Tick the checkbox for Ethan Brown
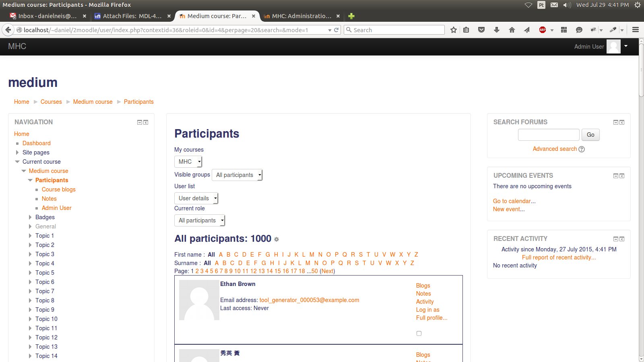The height and width of the screenshot is (362, 644). 419,333
